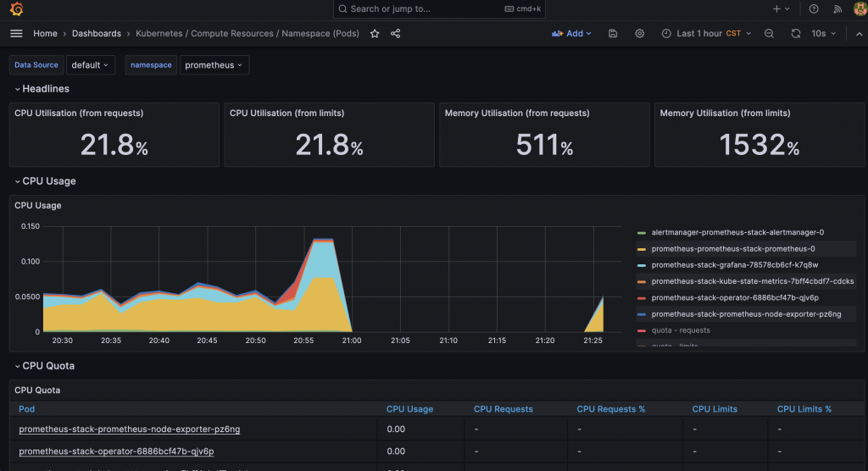Toggle node-exporter-pz6ng legend series
868x471 pixels.
746,313
